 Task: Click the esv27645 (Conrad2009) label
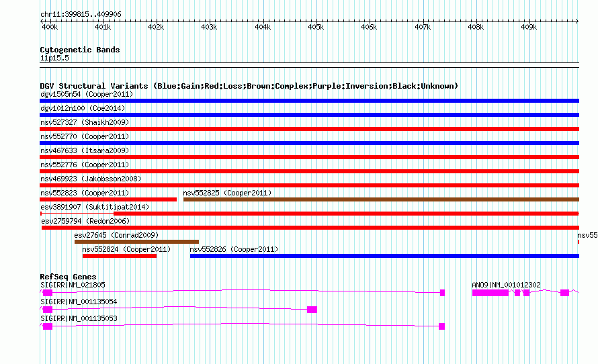coord(116,235)
